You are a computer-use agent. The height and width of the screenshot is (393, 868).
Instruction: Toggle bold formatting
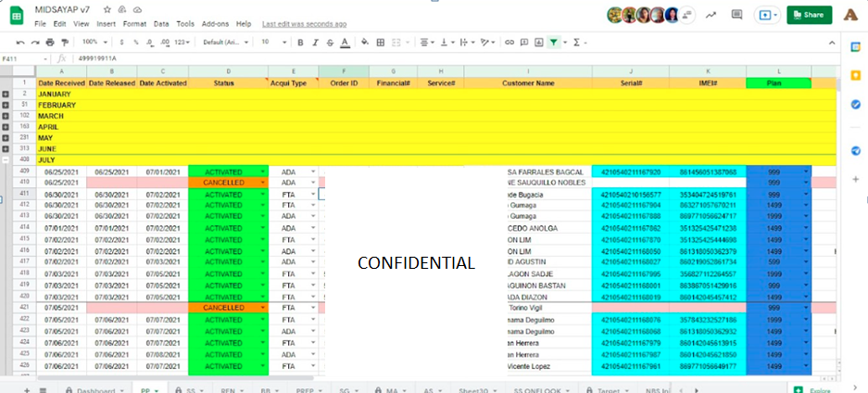pos(300,42)
